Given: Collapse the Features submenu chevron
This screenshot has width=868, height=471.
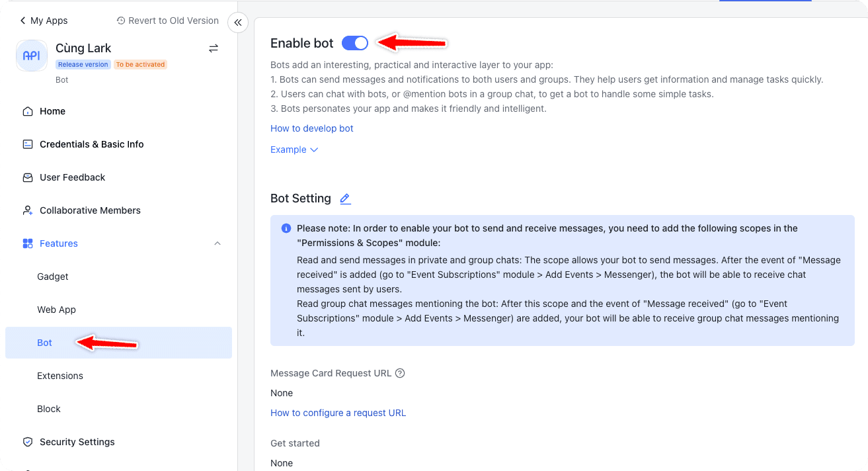Looking at the screenshot, I should coord(217,243).
